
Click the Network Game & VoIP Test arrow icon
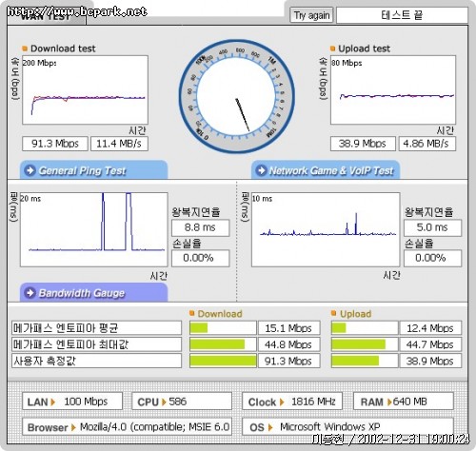262,170
